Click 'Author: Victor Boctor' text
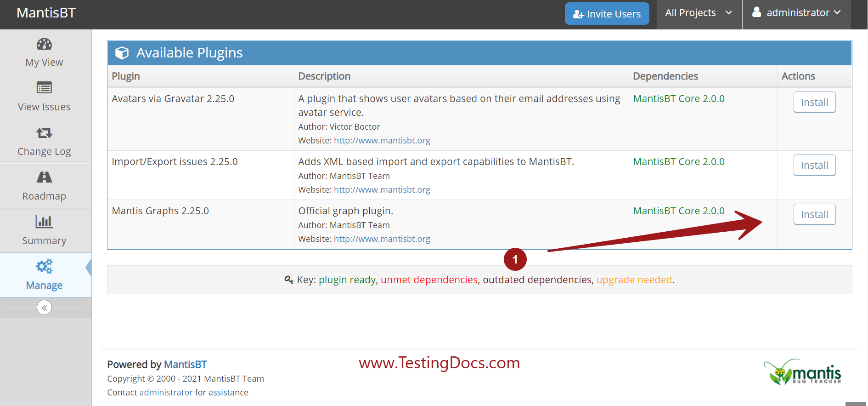The image size is (868, 406). tap(339, 126)
